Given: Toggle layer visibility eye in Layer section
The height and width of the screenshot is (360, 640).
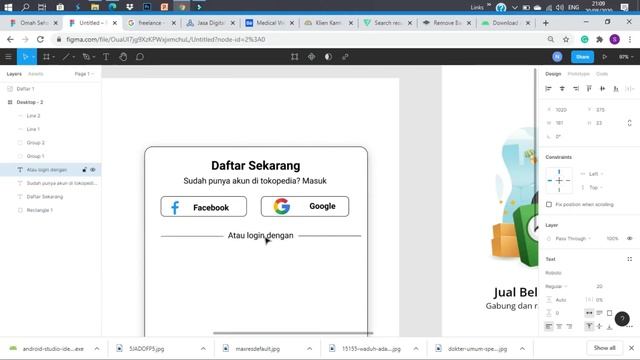Looking at the screenshot, I should (629, 238).
